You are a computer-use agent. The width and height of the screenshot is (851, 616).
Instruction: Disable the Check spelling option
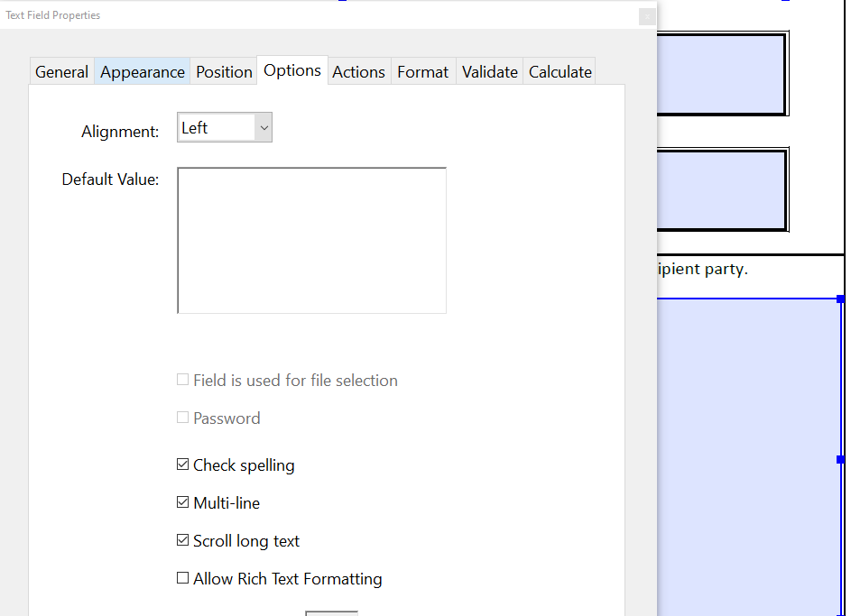182,464
